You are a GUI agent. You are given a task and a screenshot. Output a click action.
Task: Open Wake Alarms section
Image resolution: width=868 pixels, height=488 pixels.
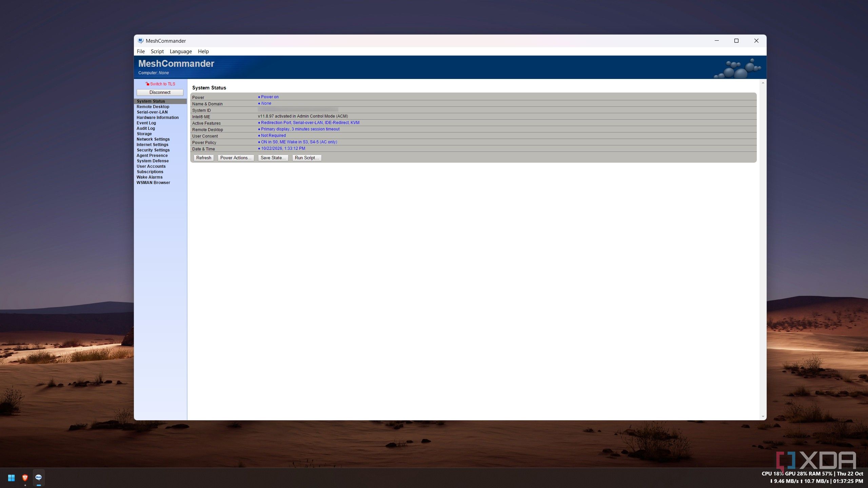pyautogui.click(x=150, y=177)
